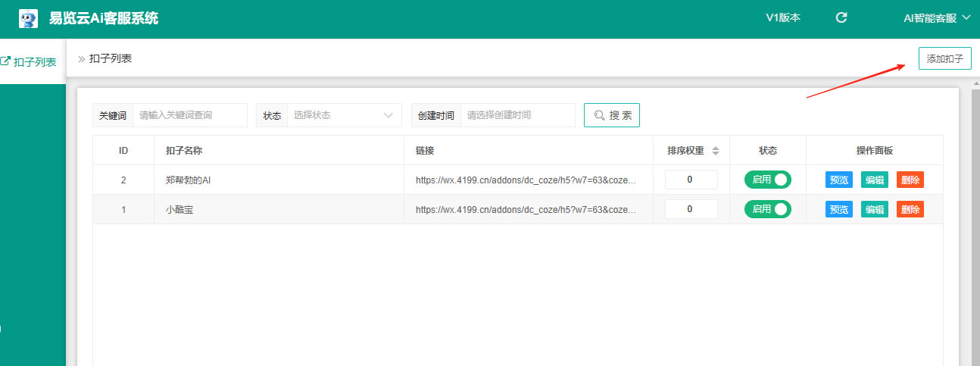Open the 创建时间 date picker
980x366 pixels.
click(517, 115)
